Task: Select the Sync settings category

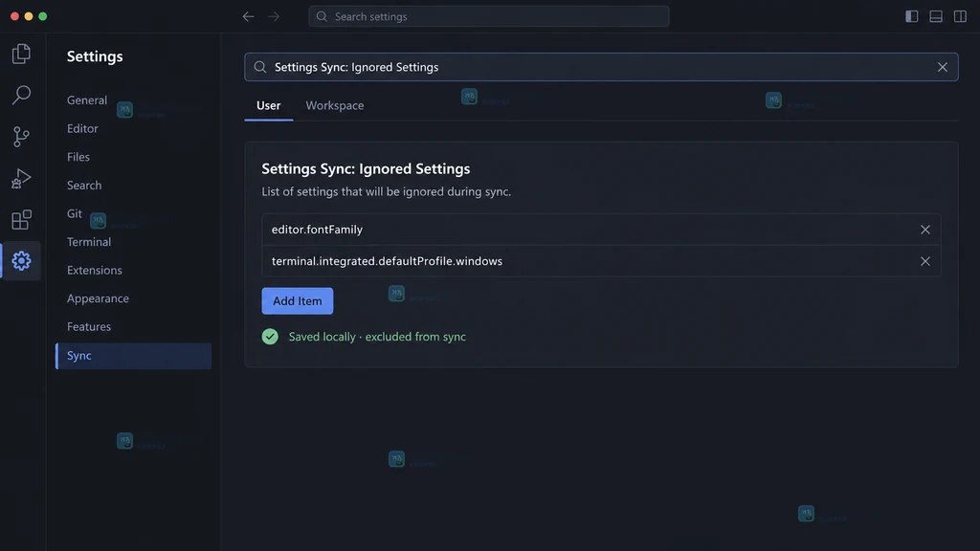Action: coord(133,356)
